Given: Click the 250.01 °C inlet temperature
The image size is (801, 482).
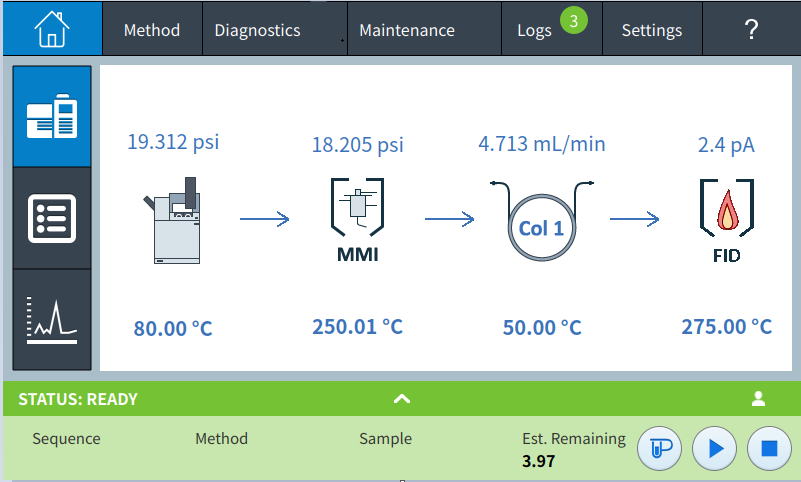Looking at the screenshot, I should [358, 327].
